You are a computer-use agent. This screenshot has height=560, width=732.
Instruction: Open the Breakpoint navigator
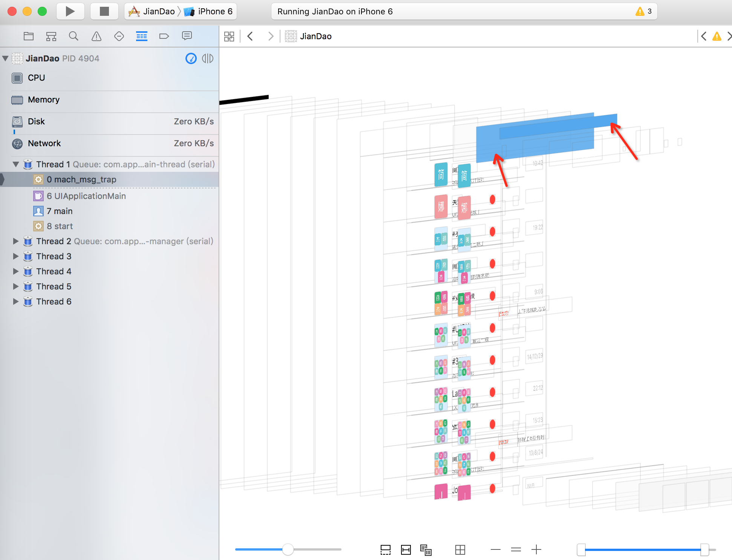coord(164,36)
